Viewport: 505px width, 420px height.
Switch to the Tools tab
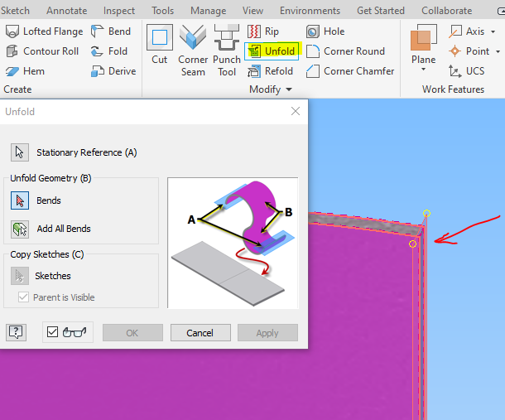point(162,11)
